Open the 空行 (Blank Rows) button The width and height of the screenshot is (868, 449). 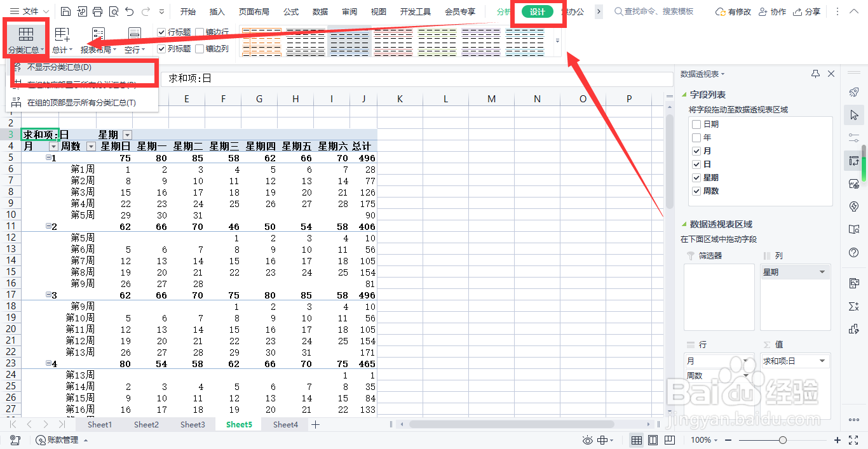coord(135,40)
